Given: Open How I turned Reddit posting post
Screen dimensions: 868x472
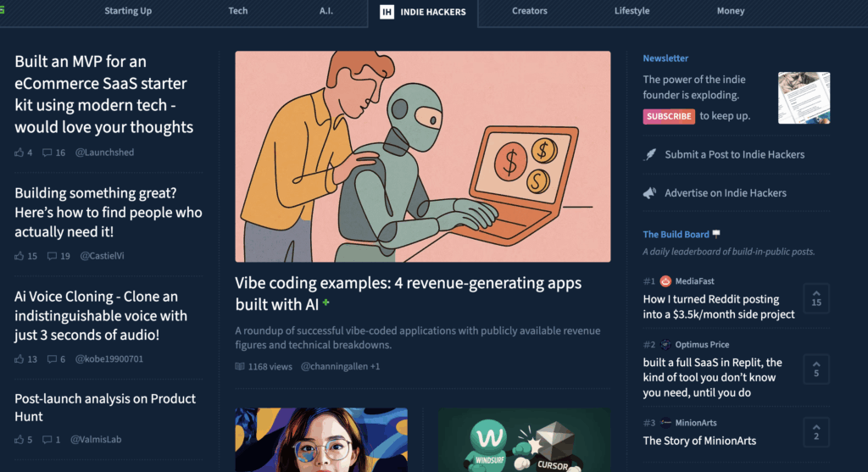Looking at the screenshot, I should (x=719, y=307).
